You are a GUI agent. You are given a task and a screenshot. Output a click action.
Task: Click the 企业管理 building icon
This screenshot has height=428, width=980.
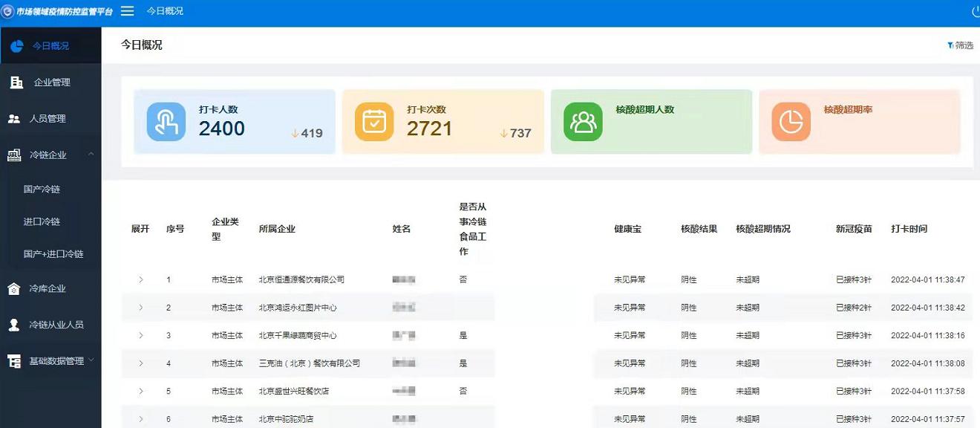[x=16, y=82]
